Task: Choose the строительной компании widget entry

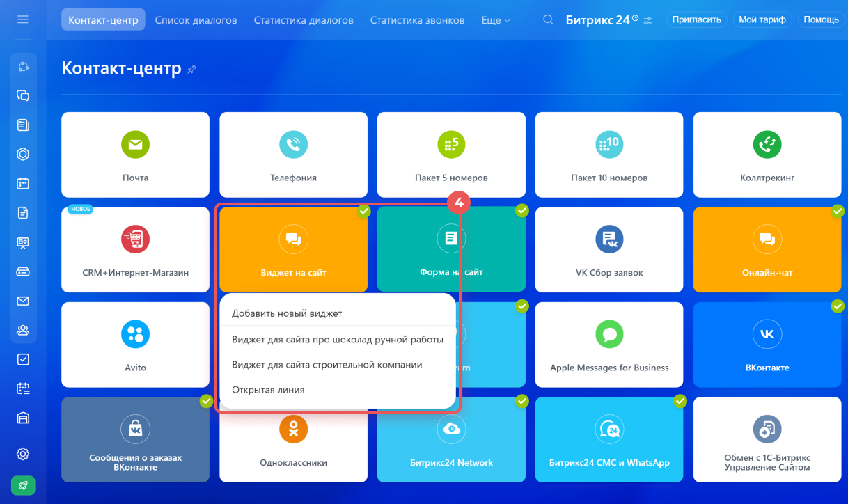Action: (337, 365)
